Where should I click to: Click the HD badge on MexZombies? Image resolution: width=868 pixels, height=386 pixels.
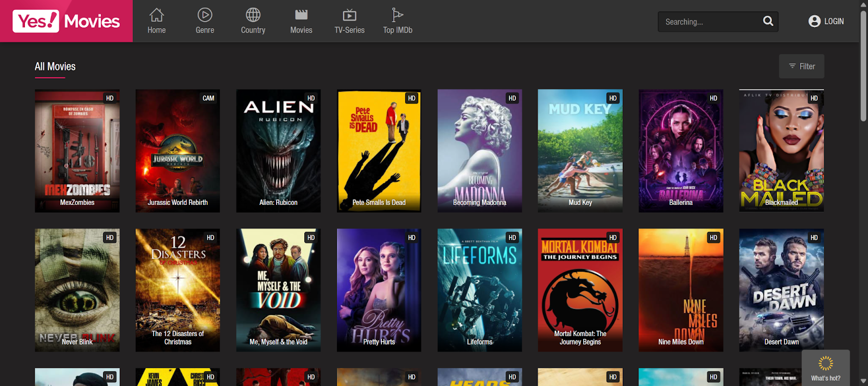110,98
